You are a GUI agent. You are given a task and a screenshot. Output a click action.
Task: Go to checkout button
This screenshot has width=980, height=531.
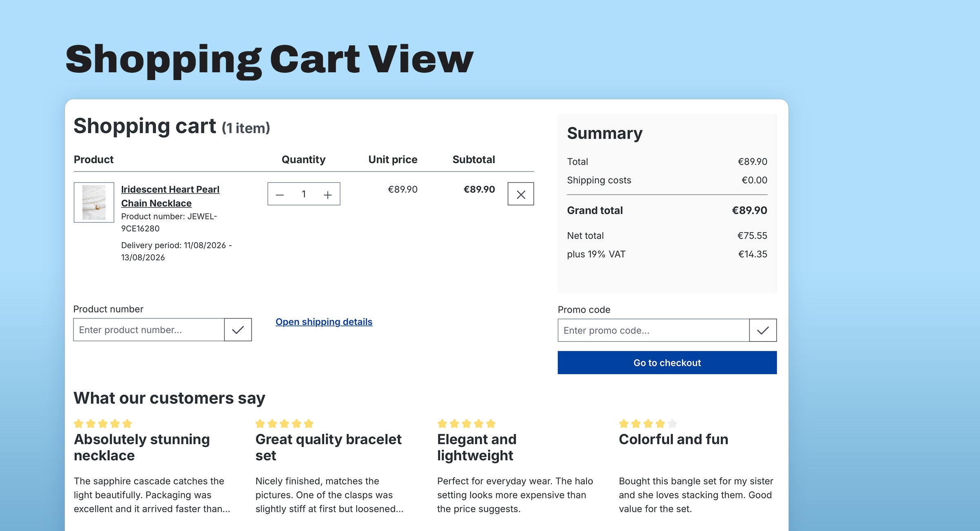coord(667,363)
